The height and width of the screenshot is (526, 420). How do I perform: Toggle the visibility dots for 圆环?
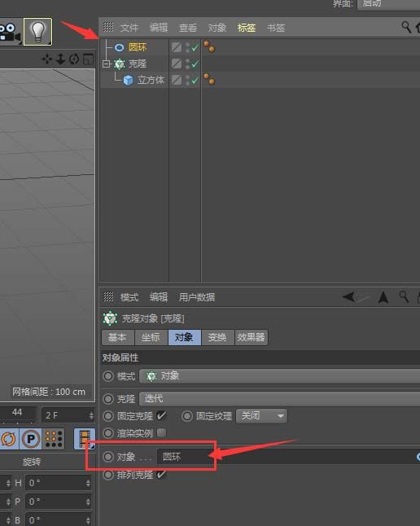pos(187,47)
